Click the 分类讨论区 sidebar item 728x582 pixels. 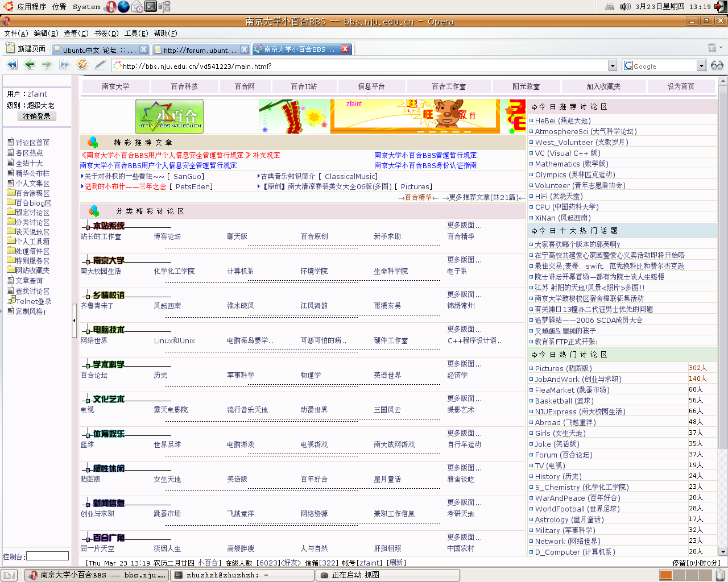coord(32,222)
